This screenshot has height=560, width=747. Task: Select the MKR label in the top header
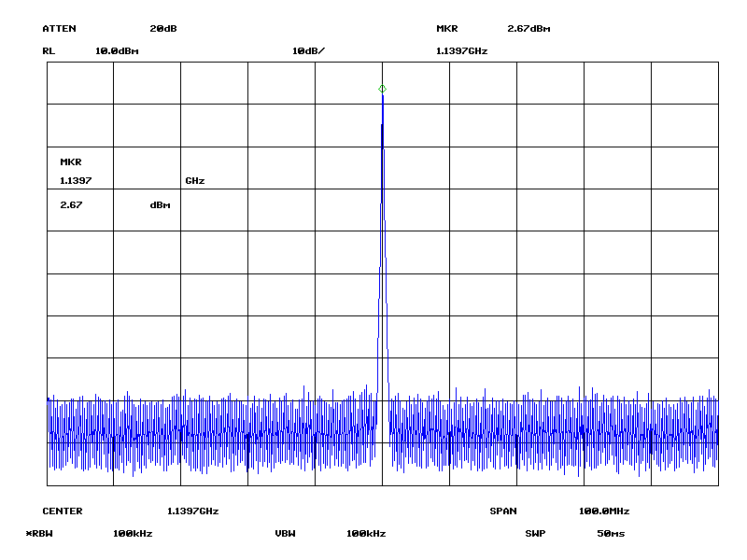click(x=447, y=29)
